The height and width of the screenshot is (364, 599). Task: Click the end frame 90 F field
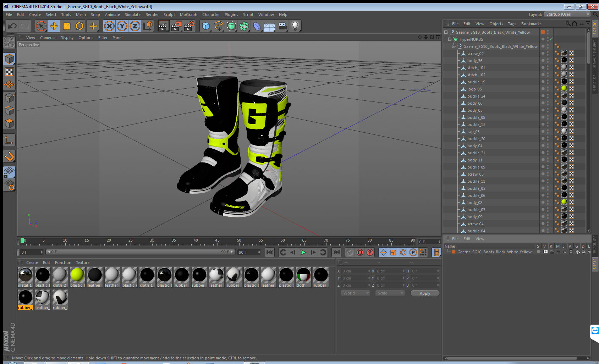tap(249, 252)
